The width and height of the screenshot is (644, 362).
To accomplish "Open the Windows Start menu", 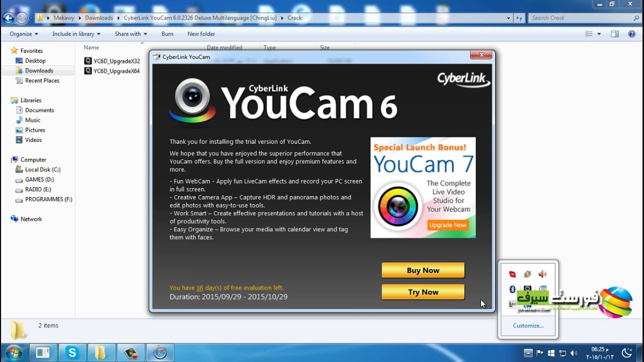I will (x=14, y=353).
